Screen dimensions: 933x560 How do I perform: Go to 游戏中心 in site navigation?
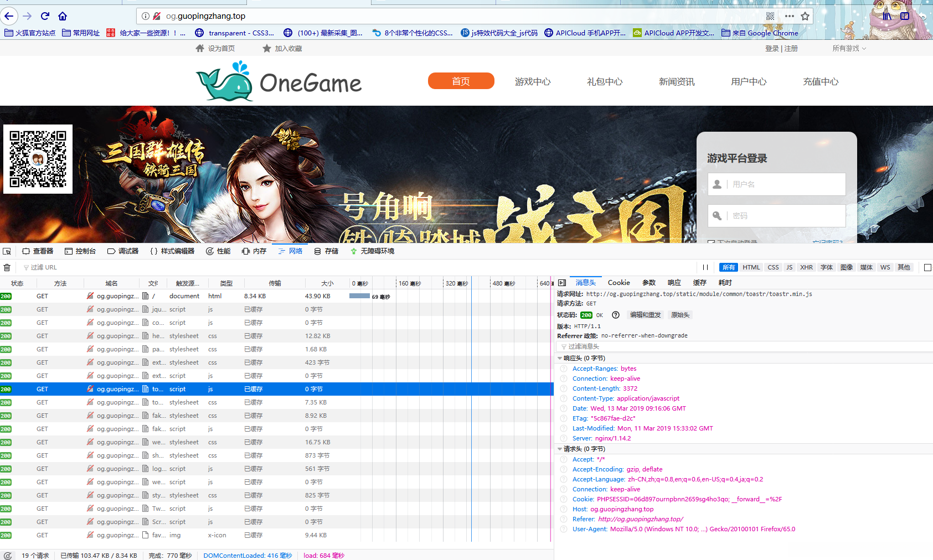click(533, 81)
